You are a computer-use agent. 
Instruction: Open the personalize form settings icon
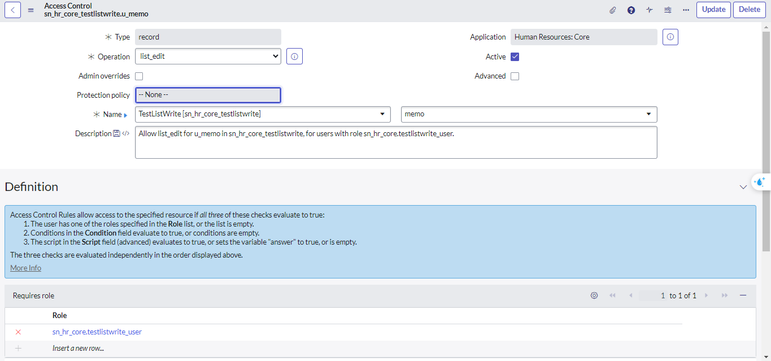click(668, 10)
